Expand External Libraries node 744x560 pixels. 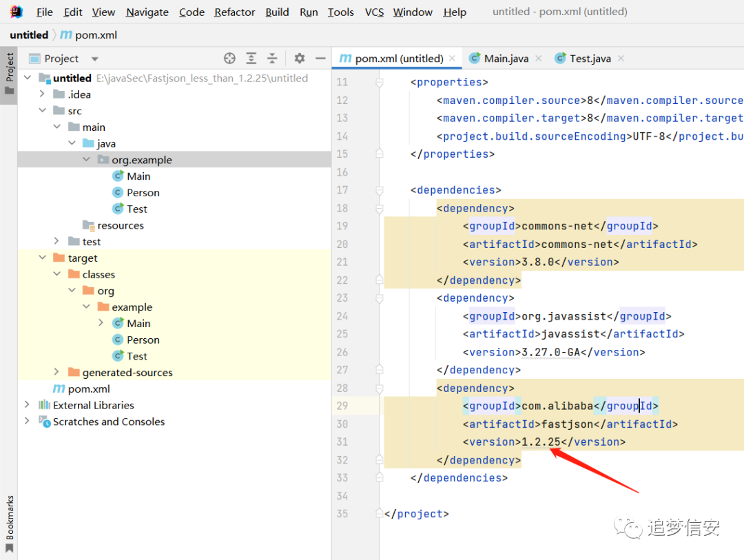pos(28,404)
